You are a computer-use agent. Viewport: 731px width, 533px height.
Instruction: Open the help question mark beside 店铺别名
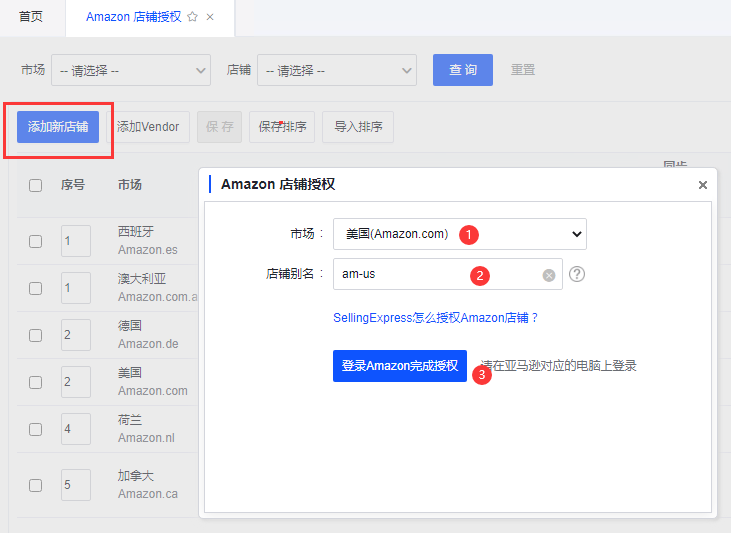click(x=577, y=274)
